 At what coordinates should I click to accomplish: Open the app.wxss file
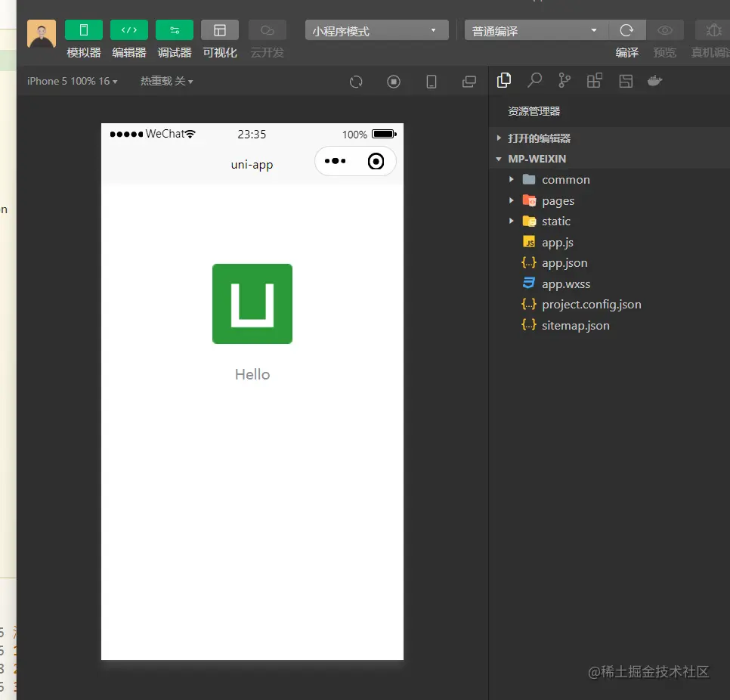point(609,283)
